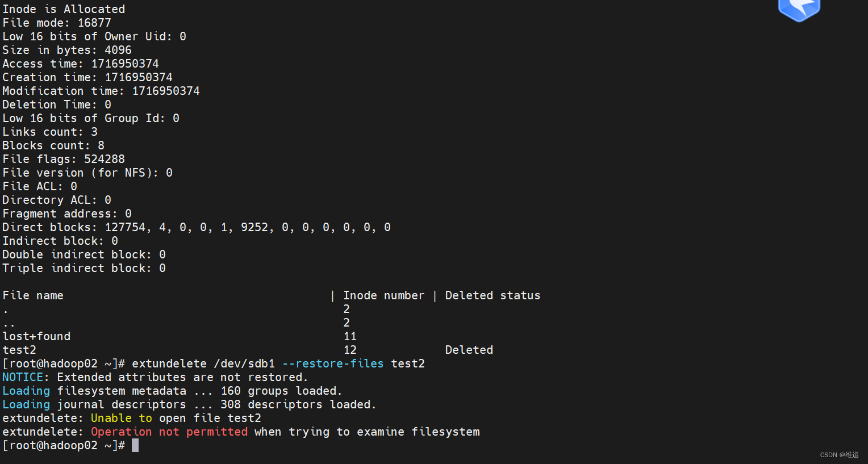Click the 'File name' column header
The width and height of the screenshot is (868, 464).
pos(33,296)
